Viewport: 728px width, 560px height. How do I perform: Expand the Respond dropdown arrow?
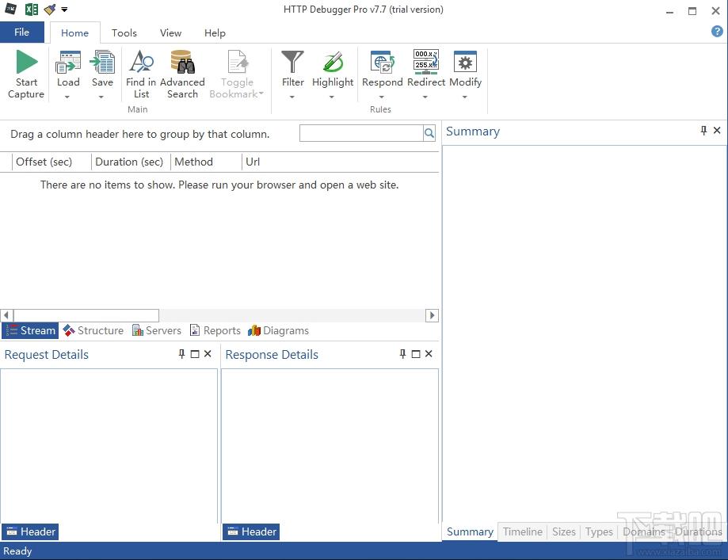click(x=382, y=97)
